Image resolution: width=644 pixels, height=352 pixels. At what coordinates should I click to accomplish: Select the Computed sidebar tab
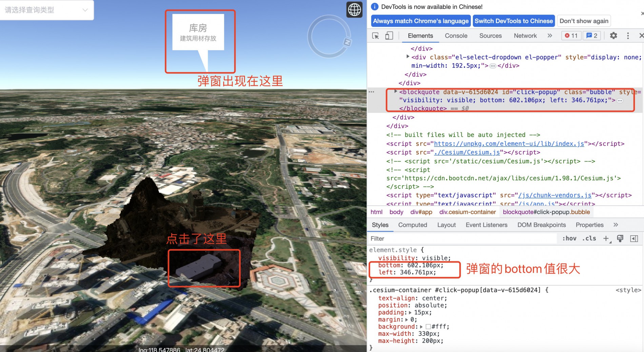412,225
